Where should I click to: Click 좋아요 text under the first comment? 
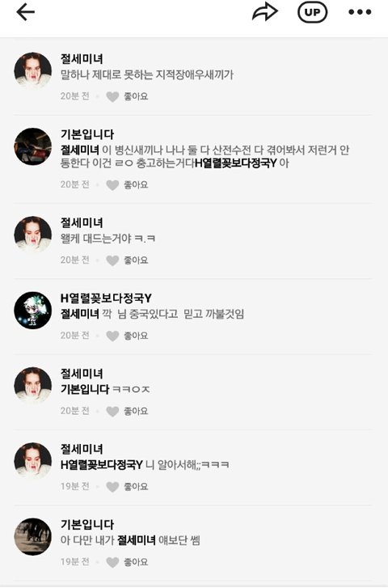136,96
